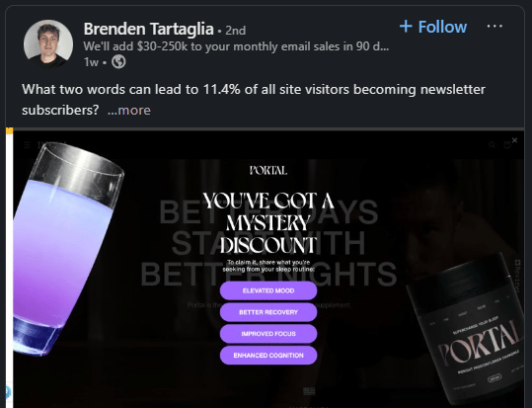The image size is (532, 408).
Task: Open the post options three-dot menu
Action: click(494, 26)
